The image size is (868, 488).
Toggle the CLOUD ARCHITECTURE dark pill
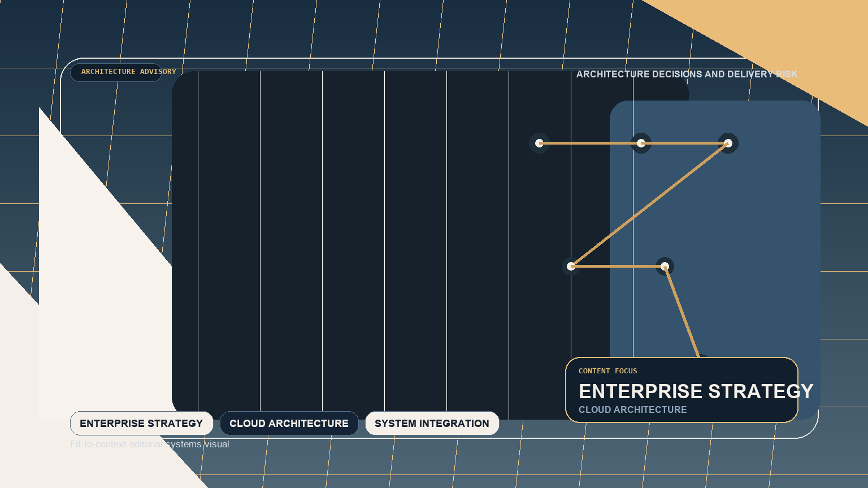click(x=289, y=423)
